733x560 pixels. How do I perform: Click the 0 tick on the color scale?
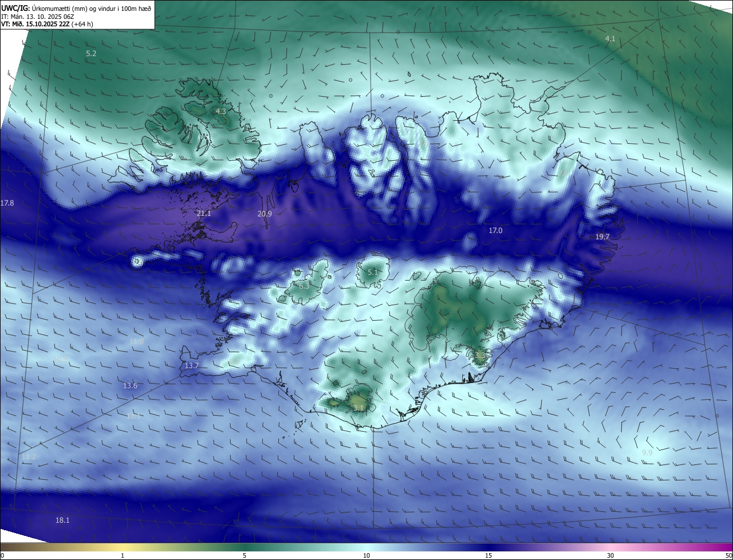[2, 555]
